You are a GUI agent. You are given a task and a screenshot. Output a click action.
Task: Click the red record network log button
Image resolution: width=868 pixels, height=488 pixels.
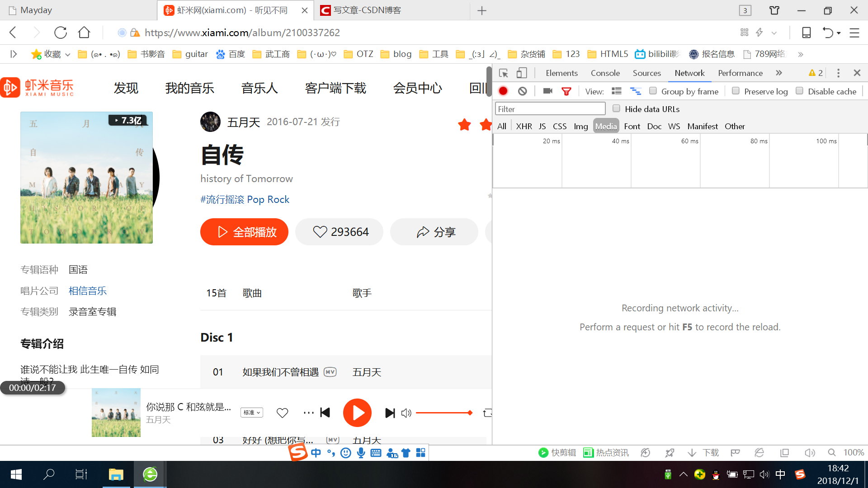503,91
